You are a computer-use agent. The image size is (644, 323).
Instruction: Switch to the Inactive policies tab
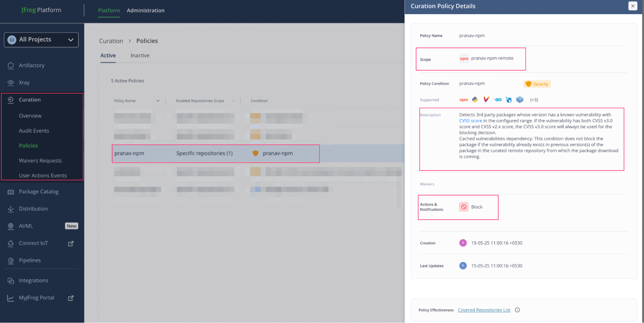(x=140, y=55)
